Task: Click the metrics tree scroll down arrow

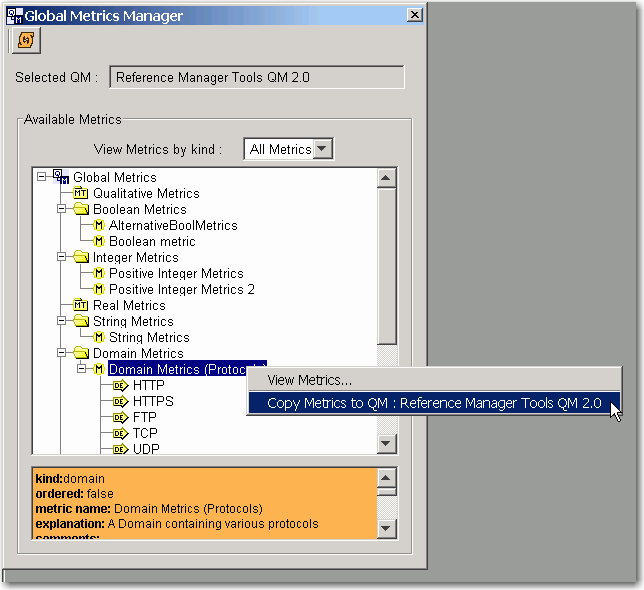Action: (x=386, y=443)
